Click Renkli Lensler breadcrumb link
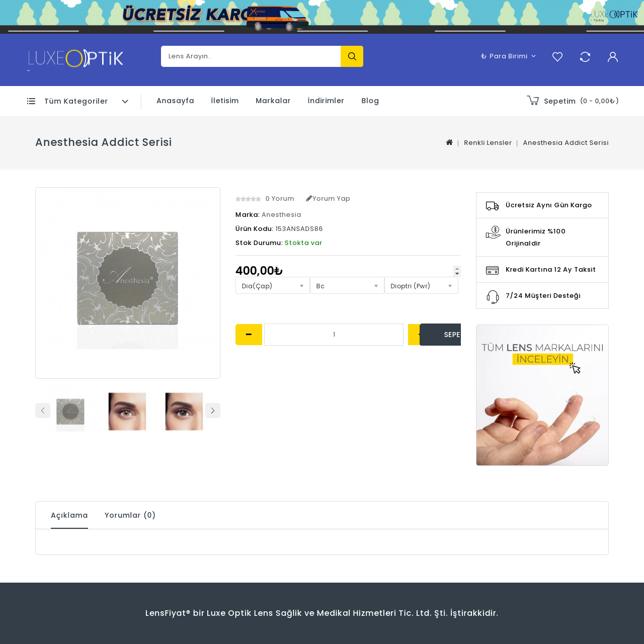The width and height of the screenshot is (644, 644). (488, 143)
